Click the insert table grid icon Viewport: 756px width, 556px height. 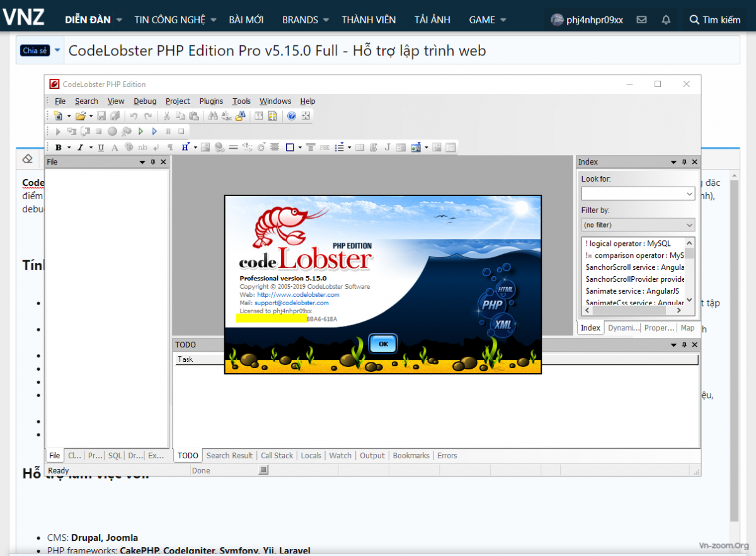click(360, 148)
